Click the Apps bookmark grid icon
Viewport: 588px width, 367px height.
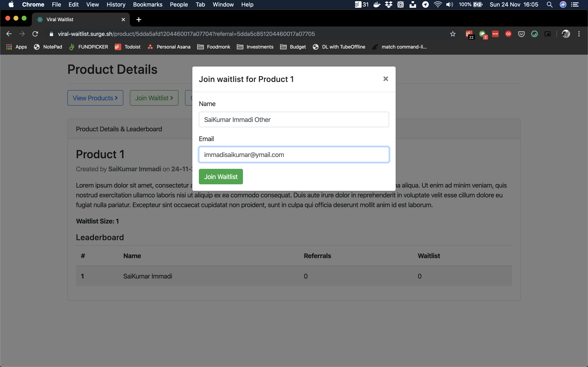point(9,47)
